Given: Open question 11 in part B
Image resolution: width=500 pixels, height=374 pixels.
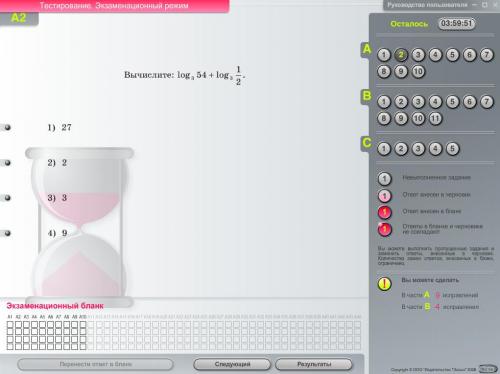Looking at the screenshot, I should coord(435,118).
